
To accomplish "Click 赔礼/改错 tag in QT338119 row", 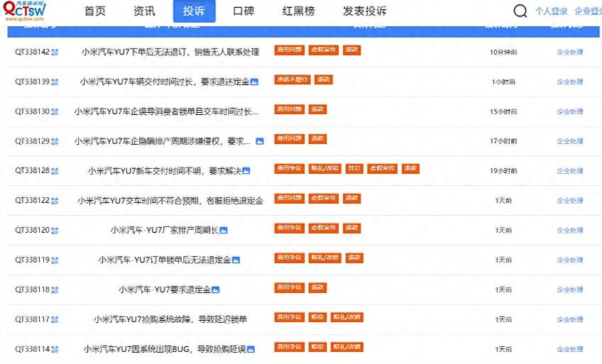I will pyautogui.click(x=325, y=258).
